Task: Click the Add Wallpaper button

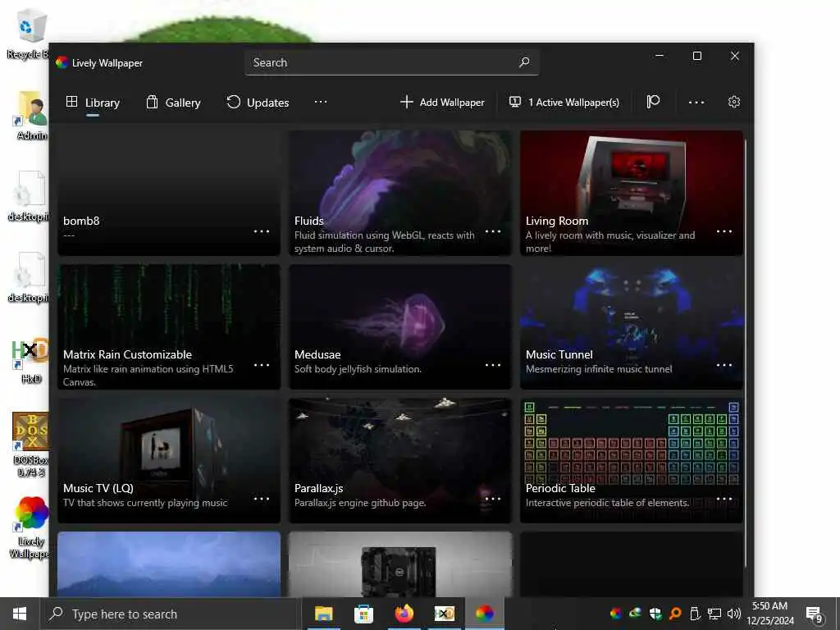Action: [442, 103]
